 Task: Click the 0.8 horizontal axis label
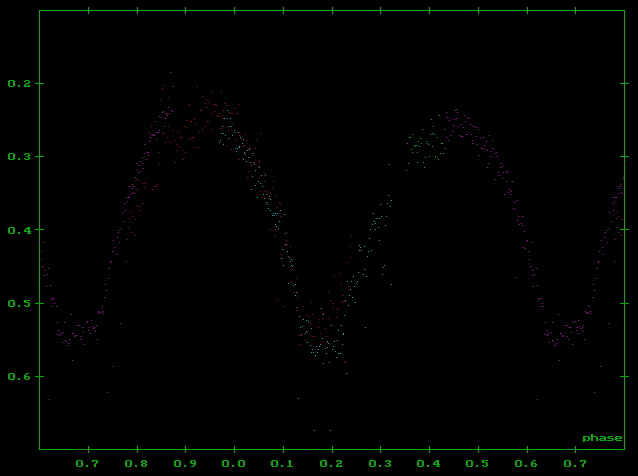[x=137, y=464]
